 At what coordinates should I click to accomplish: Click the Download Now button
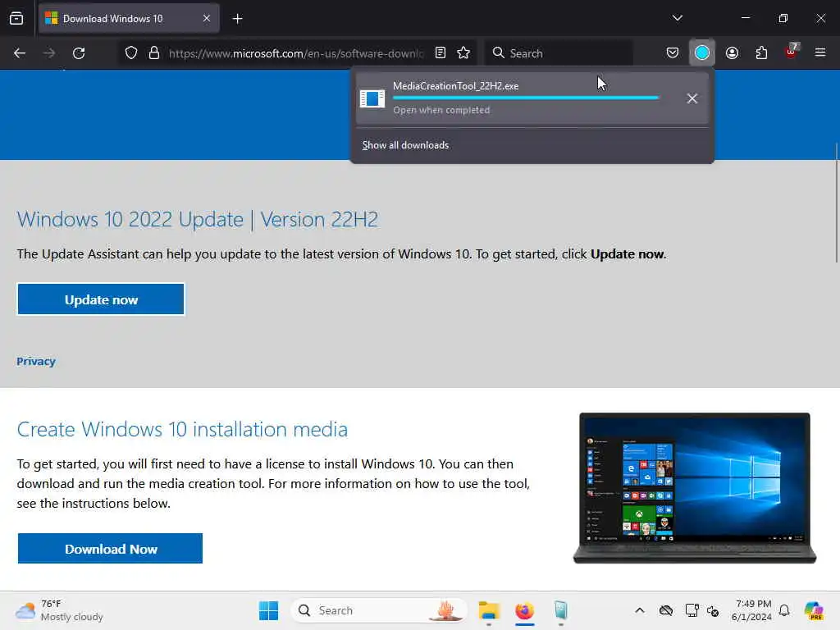pos(111,549)
